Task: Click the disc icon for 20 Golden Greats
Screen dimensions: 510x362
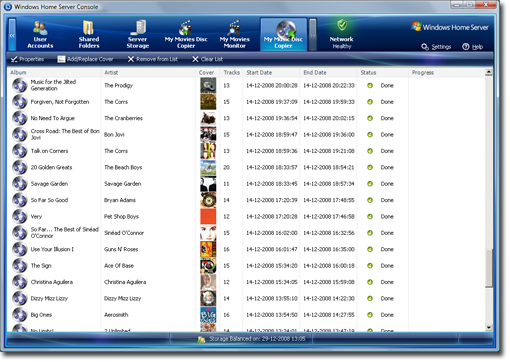Action: (20, 167)
